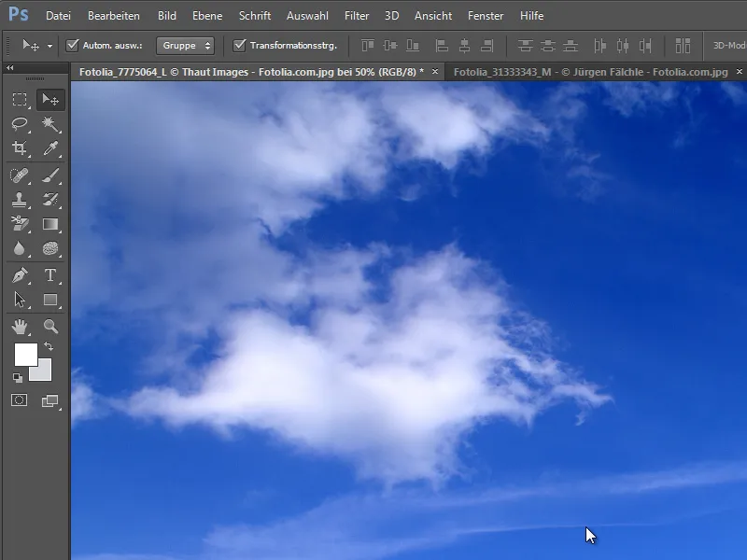747x560 pixels.
Task: Select the Crop tool
Action: 20,148
